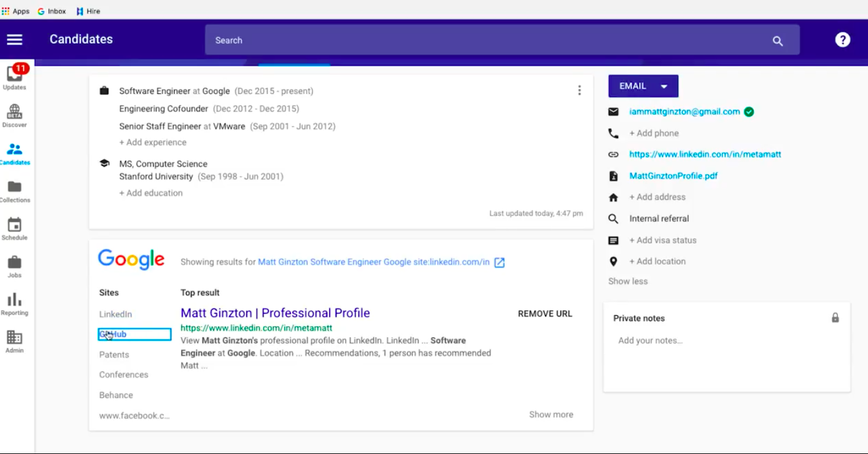Click Senior Staff Engineer at VMware entry
Screen dimensions: 868x454
[227, 127]
